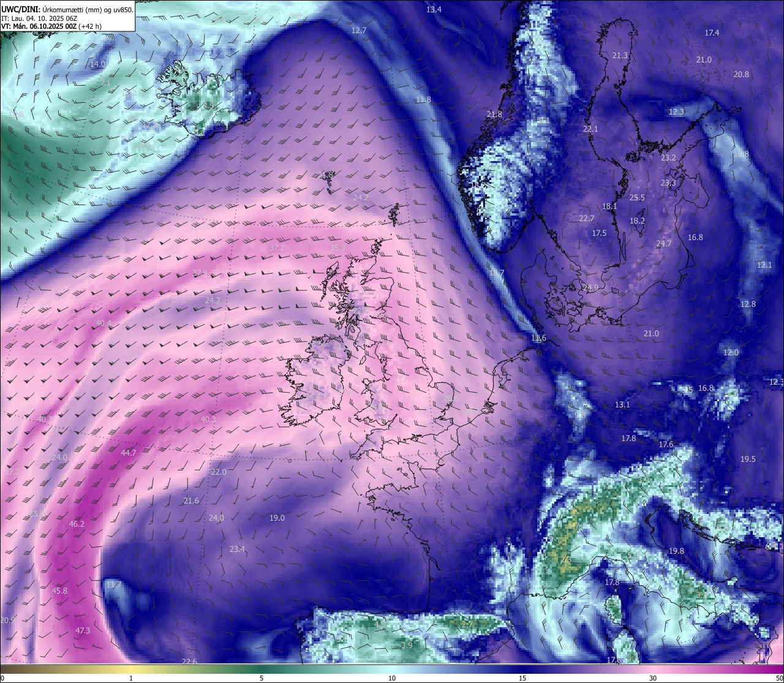The width and height of the screenshot is (784, 683).
Task: Select the 44.7 value label
Action: pos(129,453)
